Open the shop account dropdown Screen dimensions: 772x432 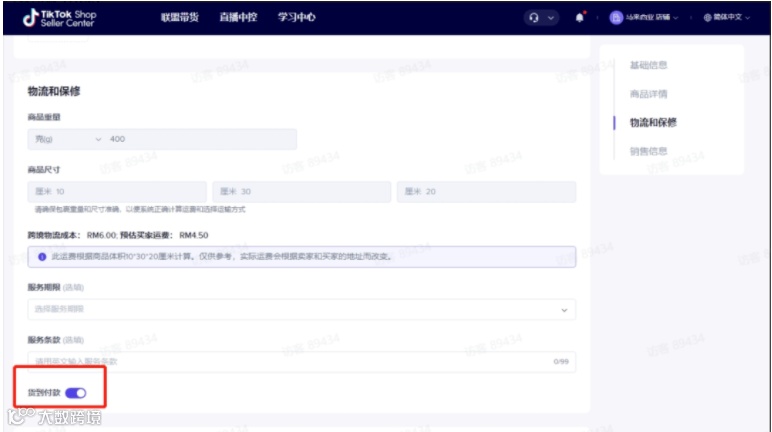651,18
